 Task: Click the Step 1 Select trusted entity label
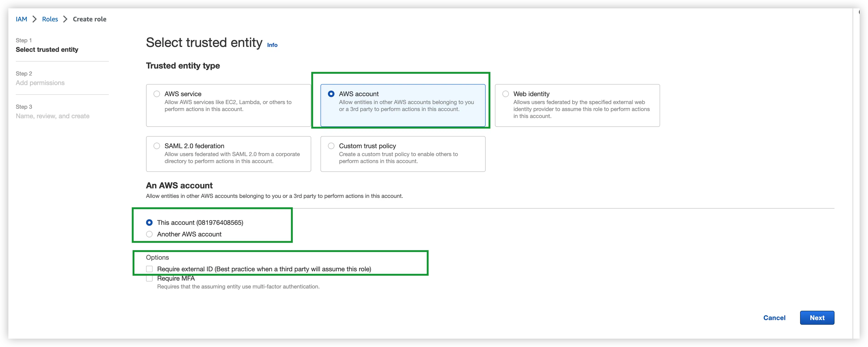pos(47,45)
